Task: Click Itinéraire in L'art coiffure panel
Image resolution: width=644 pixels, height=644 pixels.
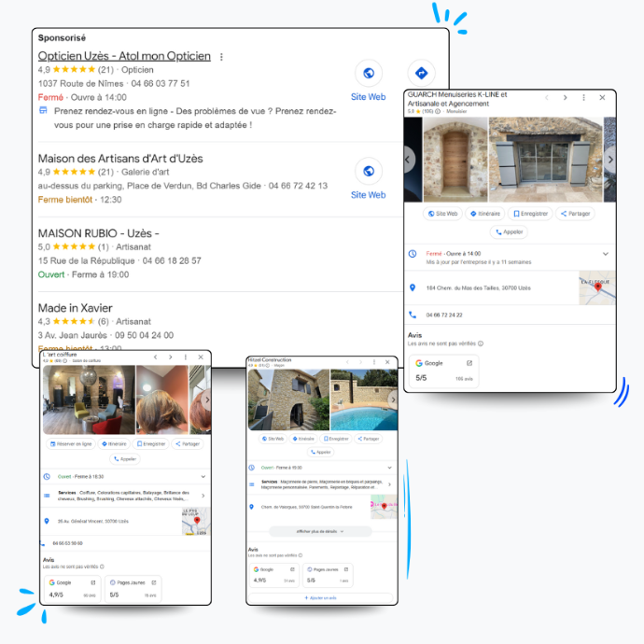Action: coord(114,444)
